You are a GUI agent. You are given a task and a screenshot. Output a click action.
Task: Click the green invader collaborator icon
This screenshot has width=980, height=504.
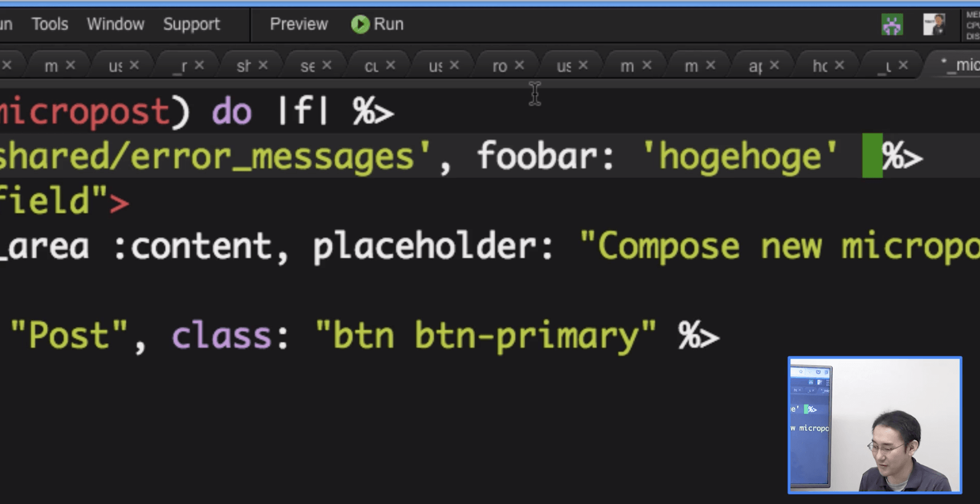(891, 25)
